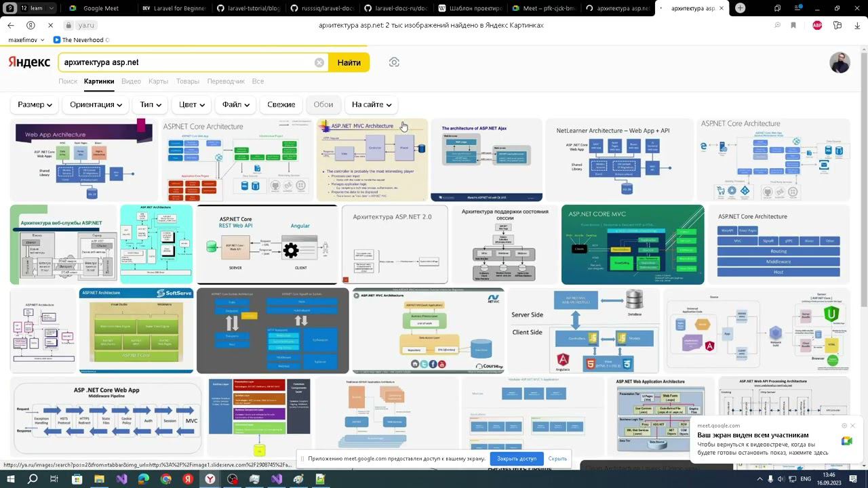Viewport: 868px width, 488px height.
Task: Open the Ориентация filter dropdown
Action: [96, 104]
